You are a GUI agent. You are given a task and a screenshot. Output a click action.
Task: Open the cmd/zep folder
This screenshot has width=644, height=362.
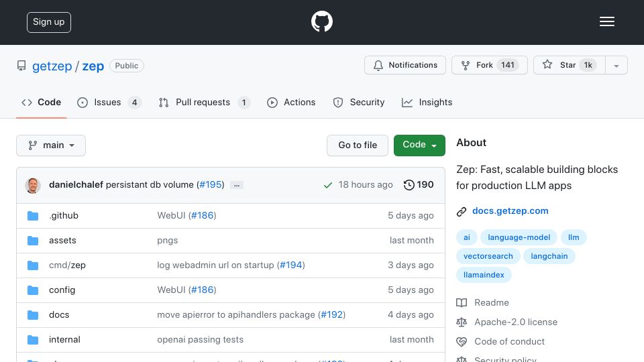tap(67, 265)
